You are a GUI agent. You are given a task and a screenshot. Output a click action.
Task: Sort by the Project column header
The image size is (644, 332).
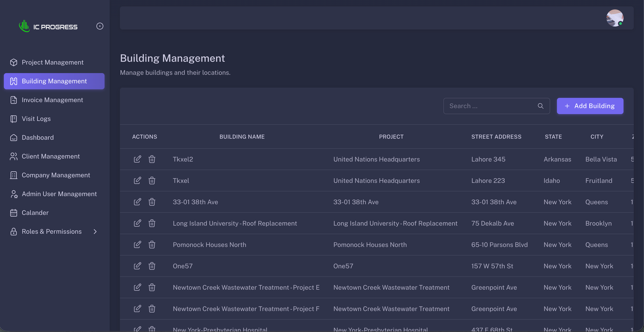391,137
